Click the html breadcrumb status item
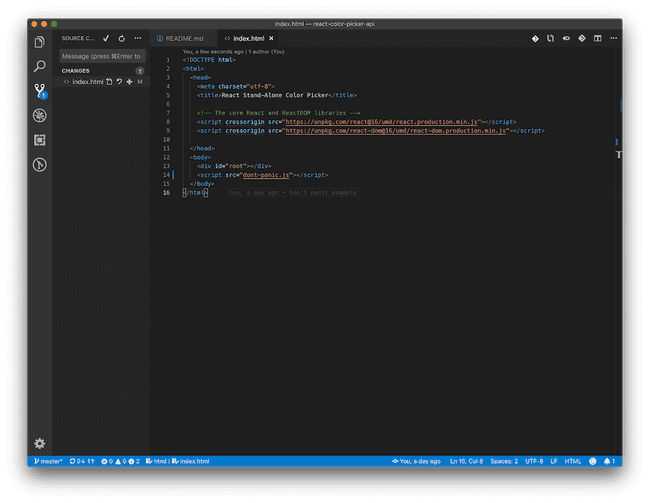 tap(156, 461)
